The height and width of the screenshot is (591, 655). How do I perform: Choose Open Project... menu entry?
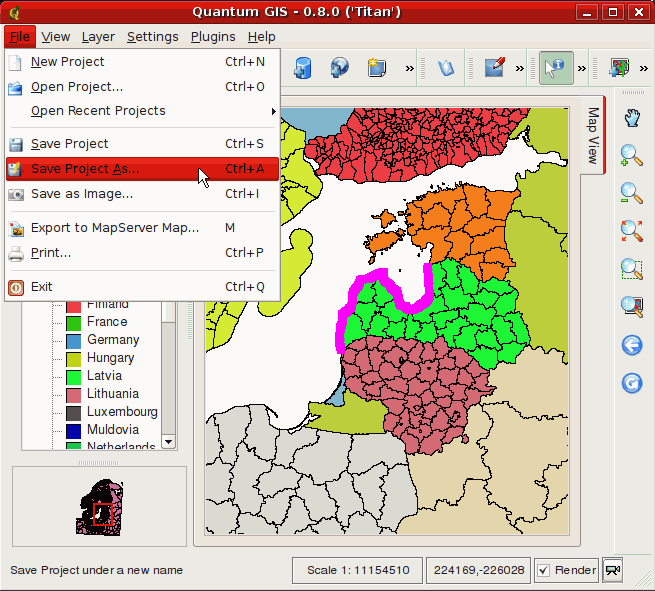pyautogui.click(x=142, y=87)
